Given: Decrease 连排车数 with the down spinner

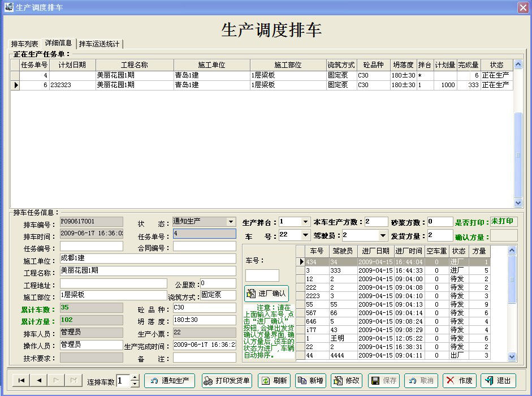Looking at the screenshot, I should [x=135, y=384].
